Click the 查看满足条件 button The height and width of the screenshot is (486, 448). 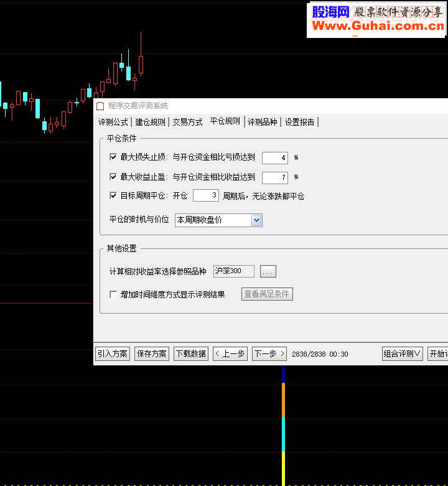pos(267,294)
